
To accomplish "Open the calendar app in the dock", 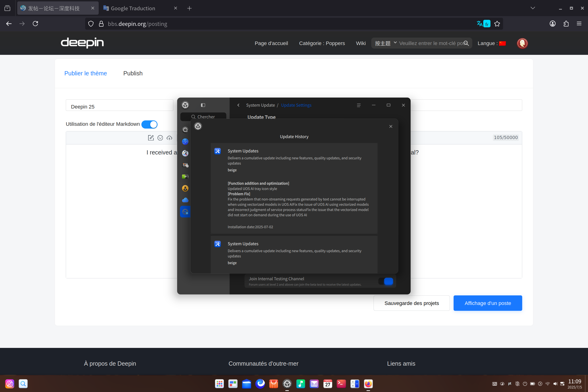I will (328, 384).
